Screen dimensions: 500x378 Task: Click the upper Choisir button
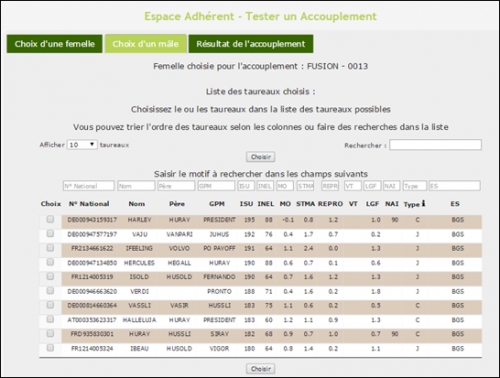tap(261, 157)
